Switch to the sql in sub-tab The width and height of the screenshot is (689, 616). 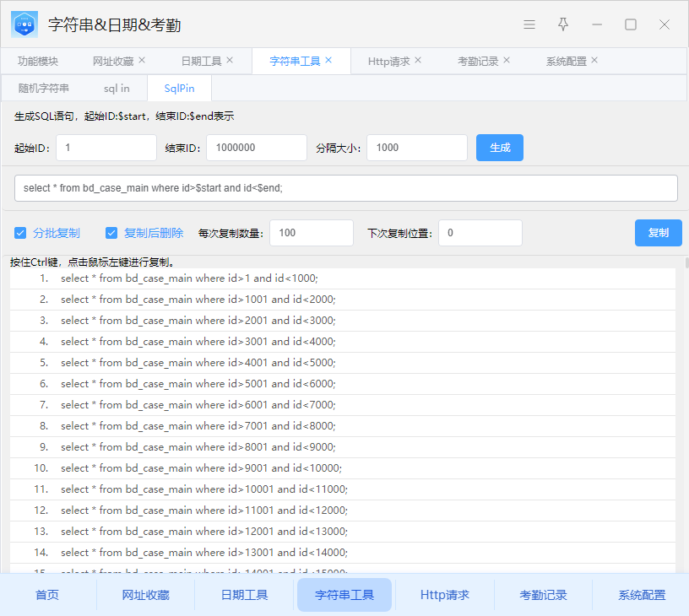click(117, 89)
